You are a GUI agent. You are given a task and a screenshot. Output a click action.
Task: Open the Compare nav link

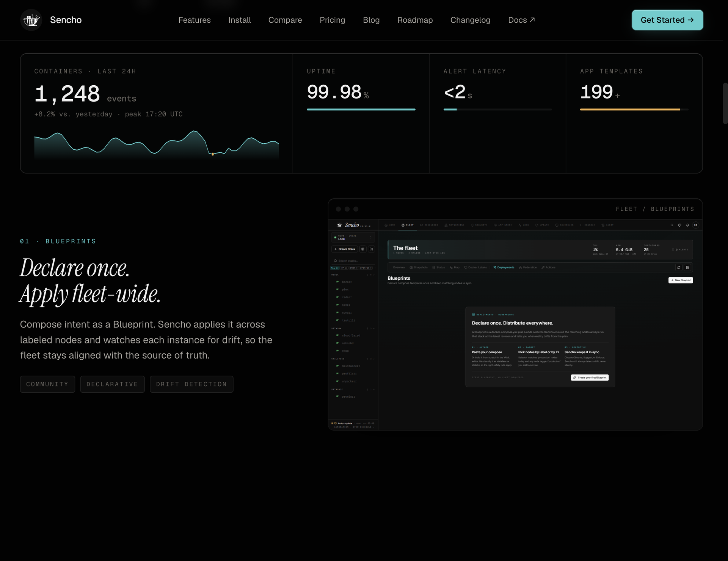tap(285, 20)
